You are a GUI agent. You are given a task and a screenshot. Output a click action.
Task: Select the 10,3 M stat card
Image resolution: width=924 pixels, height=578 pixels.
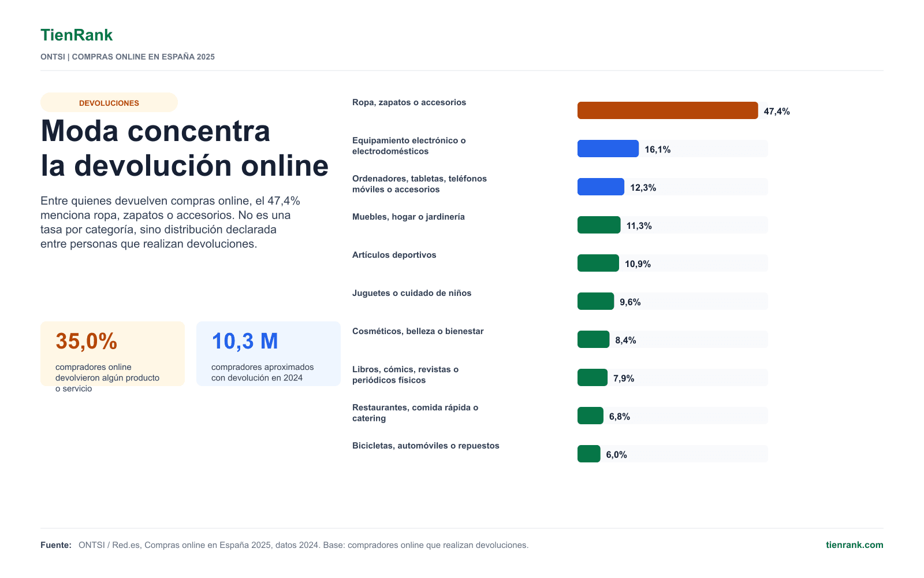[269, 354]
